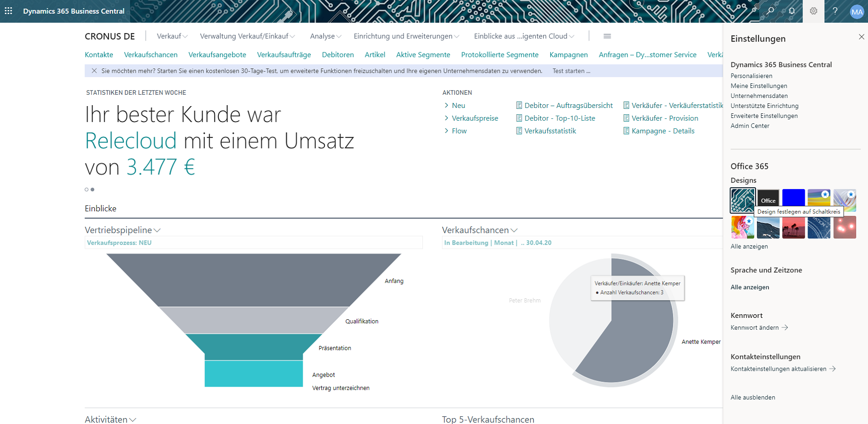The width and height of the screenshot is (868, 424).
Task: Open Meine Einstellungen
Action: click(759, 86)
